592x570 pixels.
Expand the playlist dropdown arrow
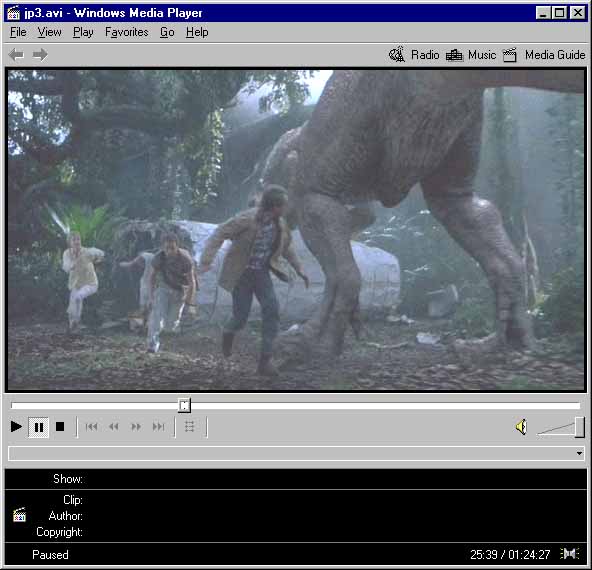click(x=579, y=453)
